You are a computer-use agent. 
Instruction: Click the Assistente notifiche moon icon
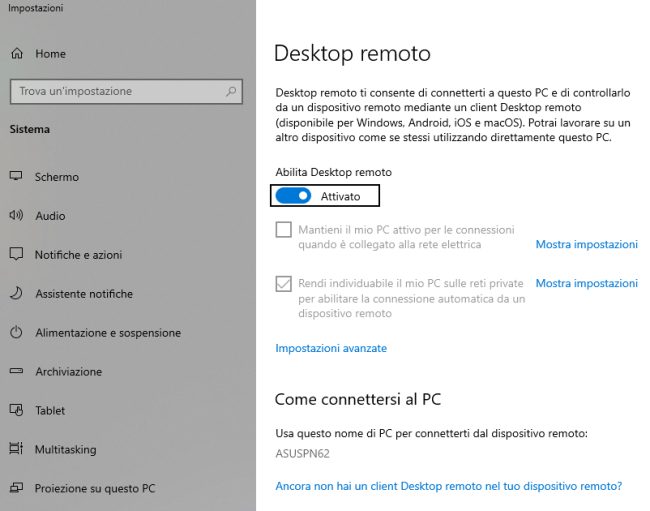(x=16, y=293)
